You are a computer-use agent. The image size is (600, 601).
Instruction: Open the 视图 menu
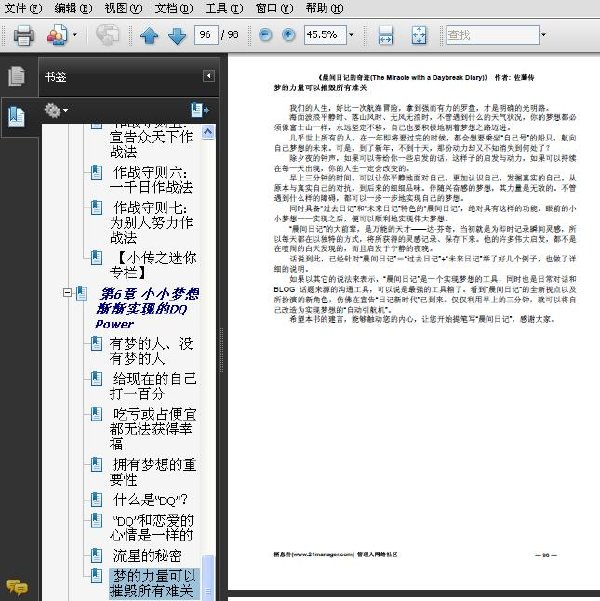pyautogui.click(x=123, y=8)
